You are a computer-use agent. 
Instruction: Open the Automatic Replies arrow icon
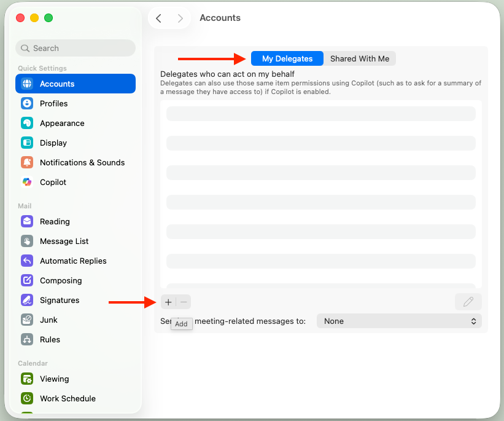pos(27,261)
